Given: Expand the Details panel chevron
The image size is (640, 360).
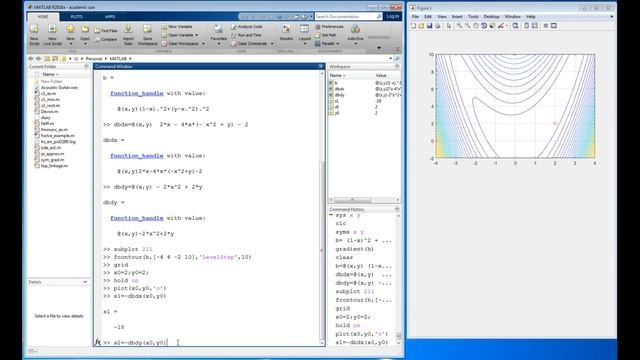Looking at the screenshot, I should (85, 282).
